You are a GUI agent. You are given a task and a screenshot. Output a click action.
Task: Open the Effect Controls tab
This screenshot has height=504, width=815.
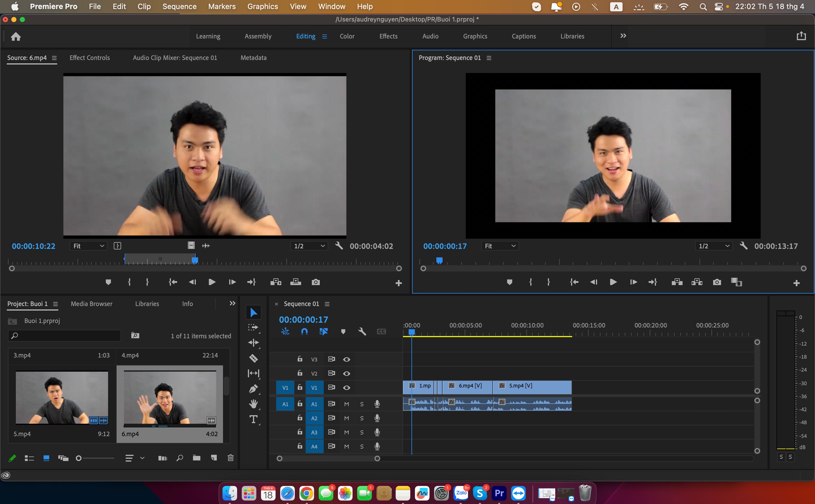pyautogui.click(x=90, y=58)
